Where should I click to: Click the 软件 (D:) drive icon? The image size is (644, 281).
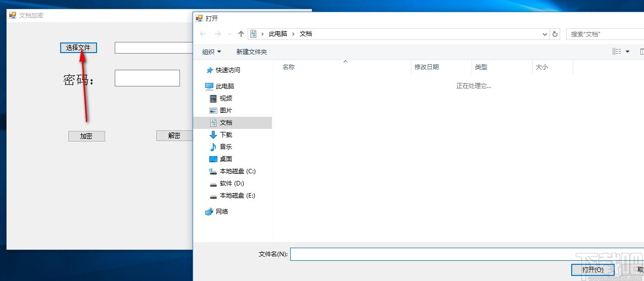point(213,183)
